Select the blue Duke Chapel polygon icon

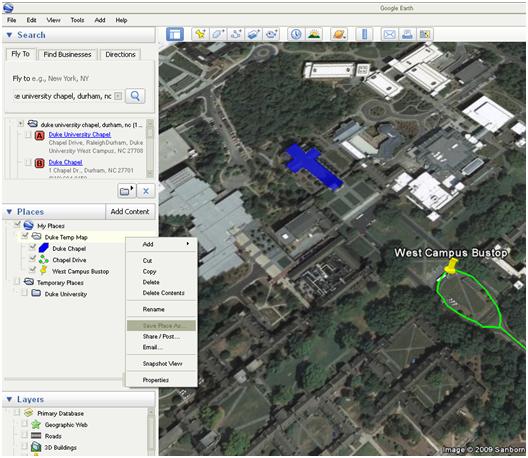tap(43, 248)
